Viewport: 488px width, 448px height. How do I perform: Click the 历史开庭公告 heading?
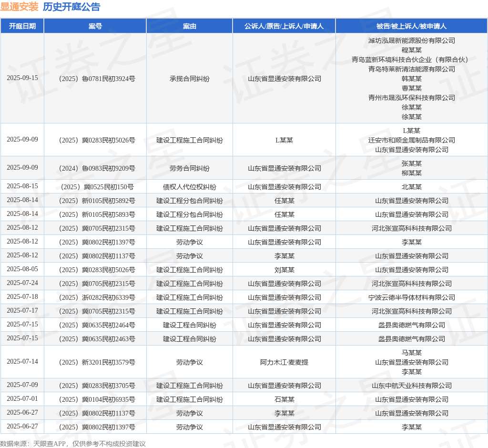(71, 7)
